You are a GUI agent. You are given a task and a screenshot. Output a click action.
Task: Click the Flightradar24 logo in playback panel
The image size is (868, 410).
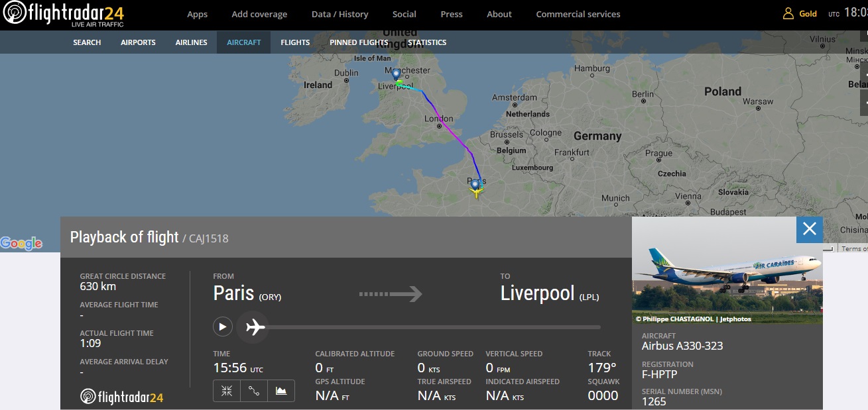122,397
